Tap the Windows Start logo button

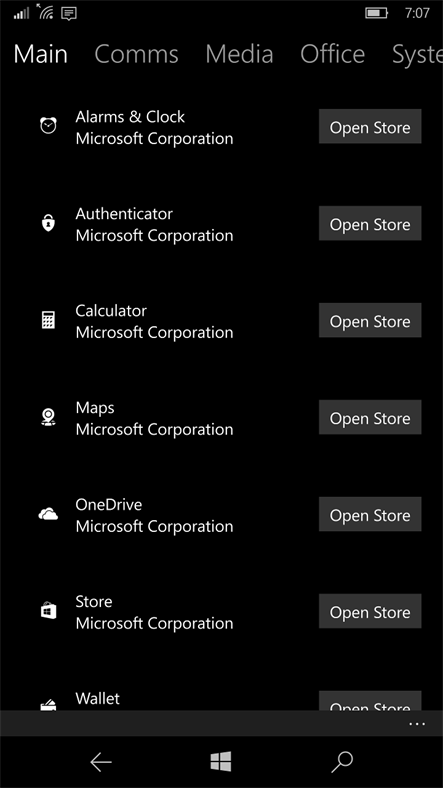[221, 762]
